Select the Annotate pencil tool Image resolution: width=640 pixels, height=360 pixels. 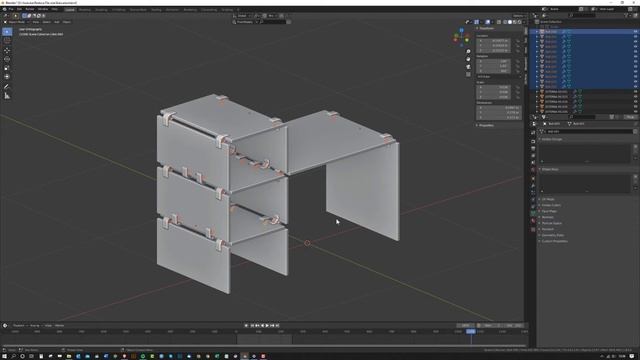click(7, 87)
